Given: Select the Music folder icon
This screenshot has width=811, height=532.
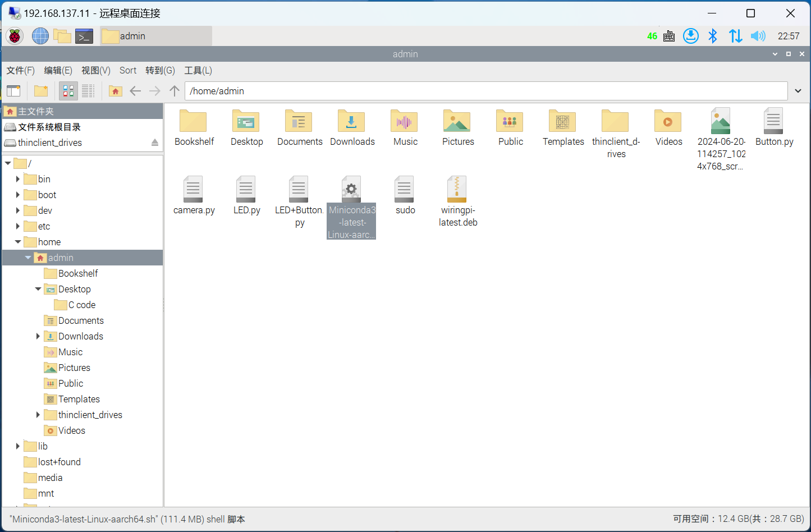Looking at the screenshot, I should coord(405,121).
